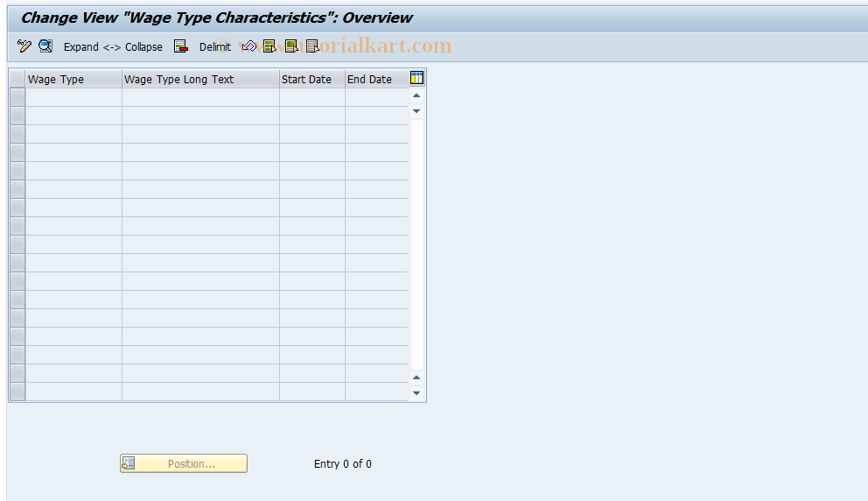Click the Delete entry icon with red bar
Image resolution: width=868 pixels, height=501 pixels.
tap(181, 46)
